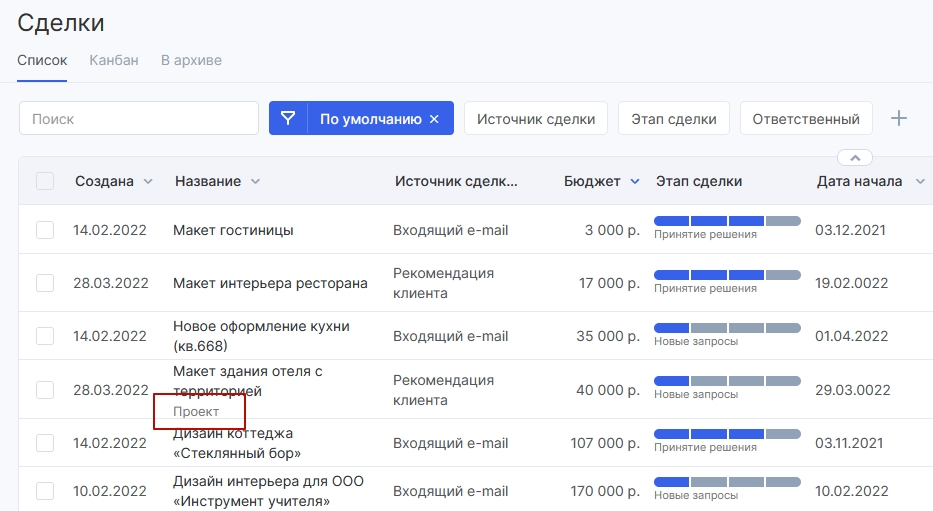Screen dimensions: 933x511
Task: Click into the Поиск search field
Action: (139, 118)
